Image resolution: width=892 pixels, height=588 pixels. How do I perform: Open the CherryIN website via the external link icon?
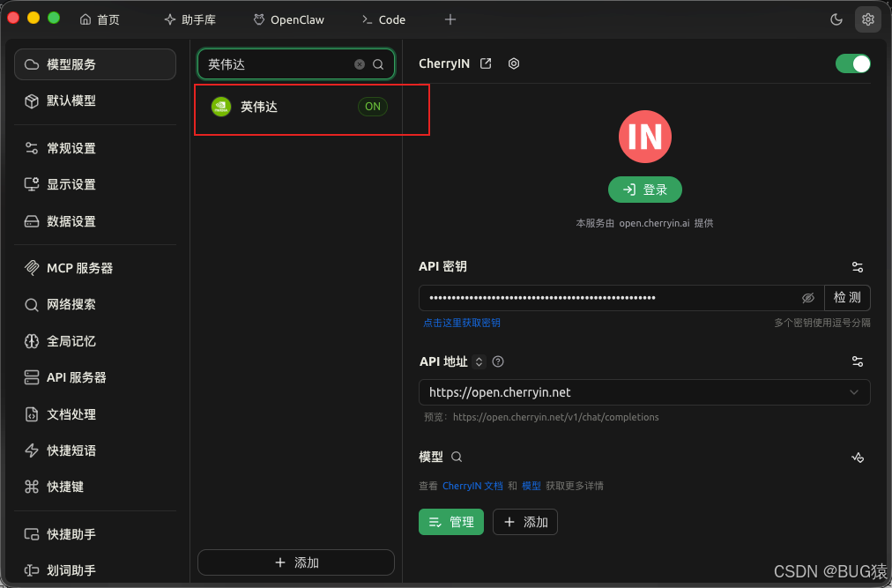pyautogui.click(x=486, y=63)
